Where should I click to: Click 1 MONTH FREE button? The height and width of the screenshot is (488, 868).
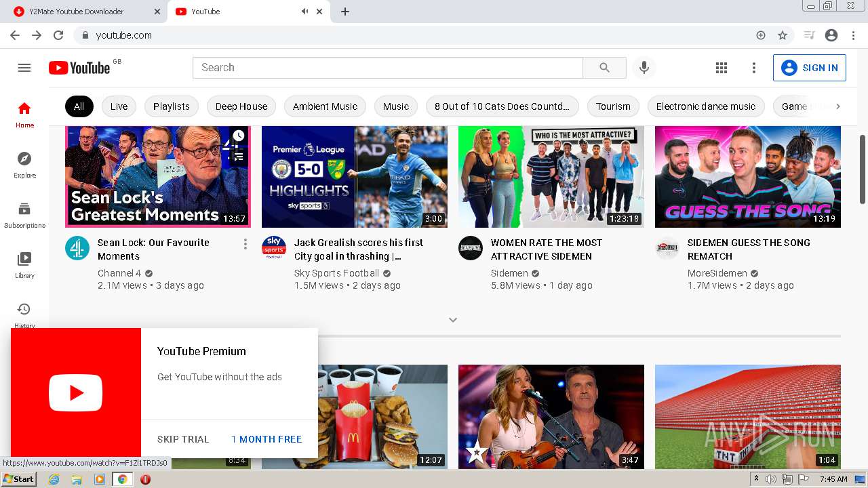pyautogui.click(x=267, y=439)
